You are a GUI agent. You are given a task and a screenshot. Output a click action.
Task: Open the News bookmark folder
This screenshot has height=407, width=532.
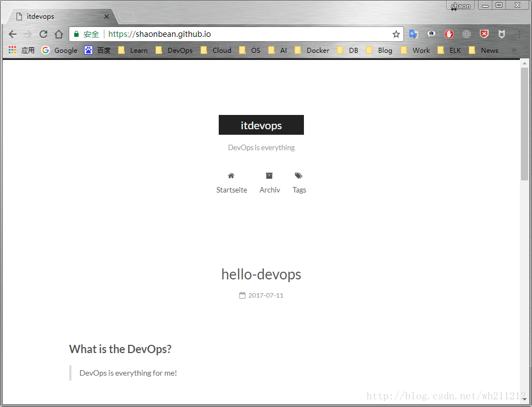484,50
